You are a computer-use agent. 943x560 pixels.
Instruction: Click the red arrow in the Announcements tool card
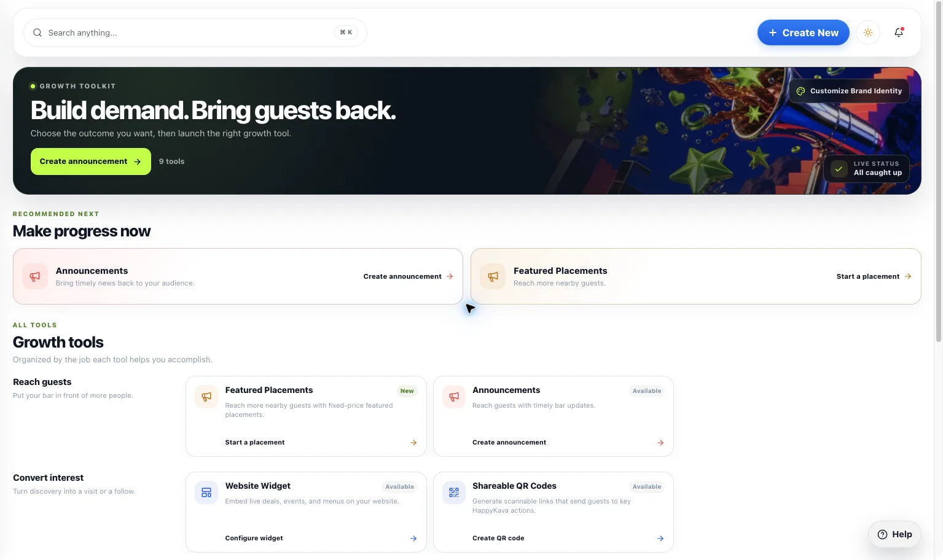coord(660,442)
